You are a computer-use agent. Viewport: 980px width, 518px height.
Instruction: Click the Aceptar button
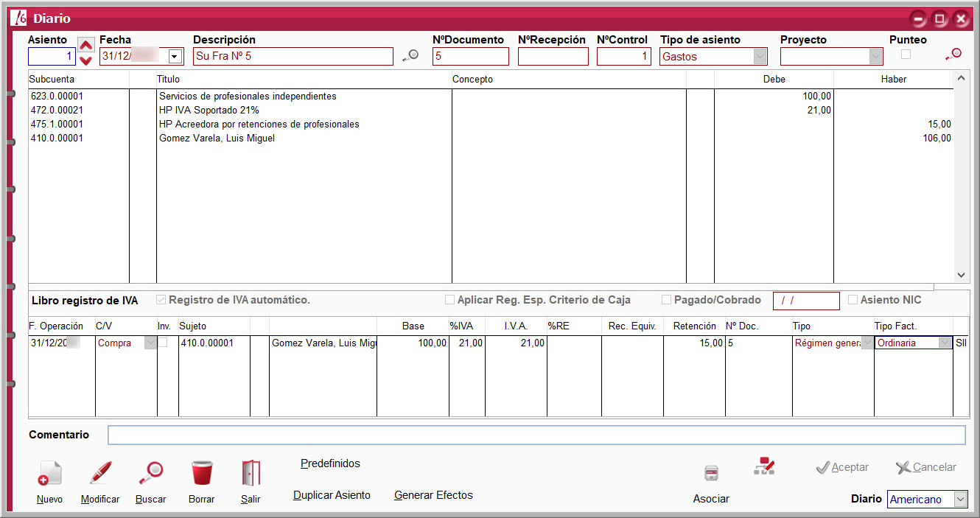[x=842, y=467]
